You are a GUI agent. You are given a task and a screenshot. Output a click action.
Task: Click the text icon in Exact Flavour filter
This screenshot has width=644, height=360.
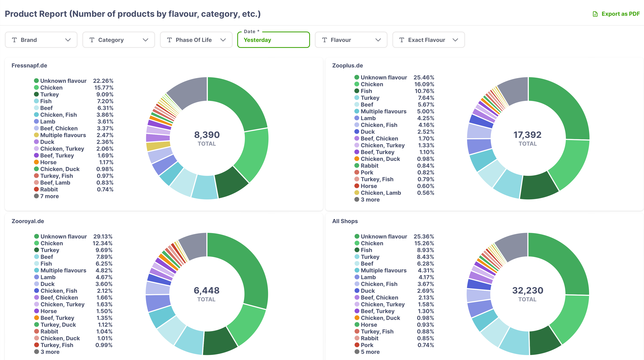click(x=402, y=40)
